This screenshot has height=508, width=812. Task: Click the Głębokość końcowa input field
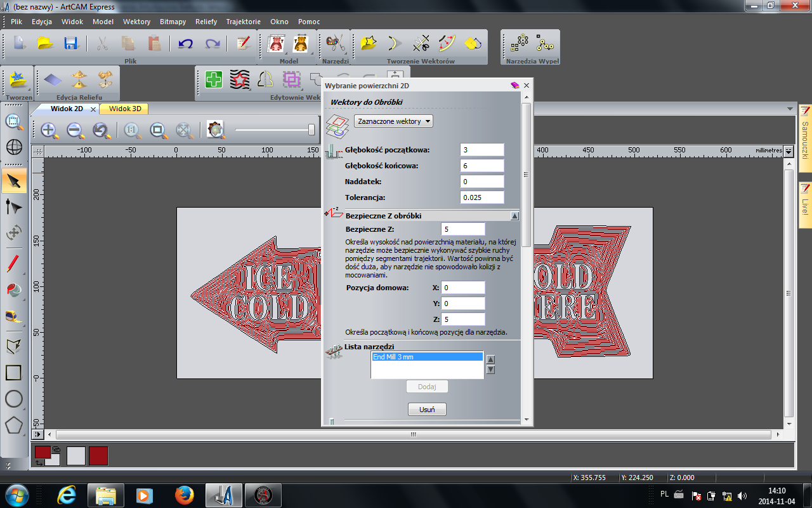coord(482,166)
